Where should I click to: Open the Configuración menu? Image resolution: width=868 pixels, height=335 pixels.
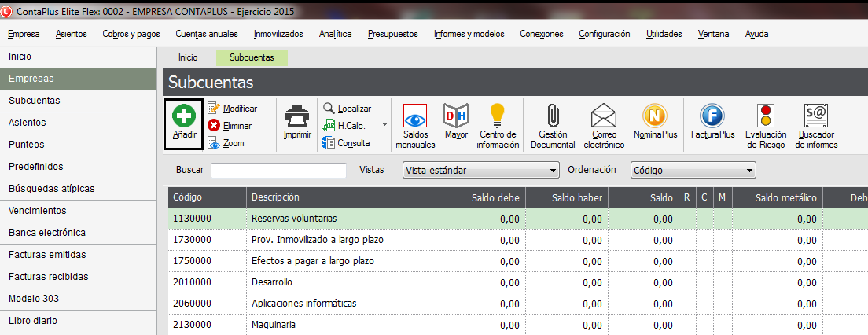(x=605, y=34)
